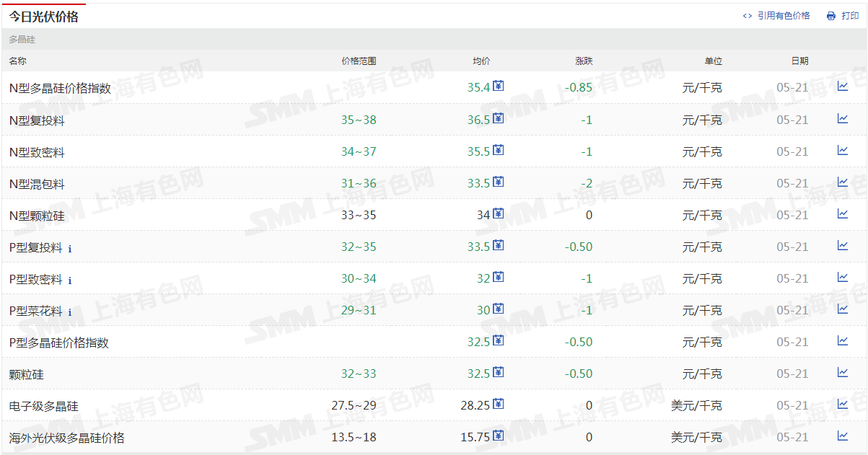The image size is (868, 455).
Task: Click the 名称 column header
Action: pyautogui.click(x=17, y=61)
